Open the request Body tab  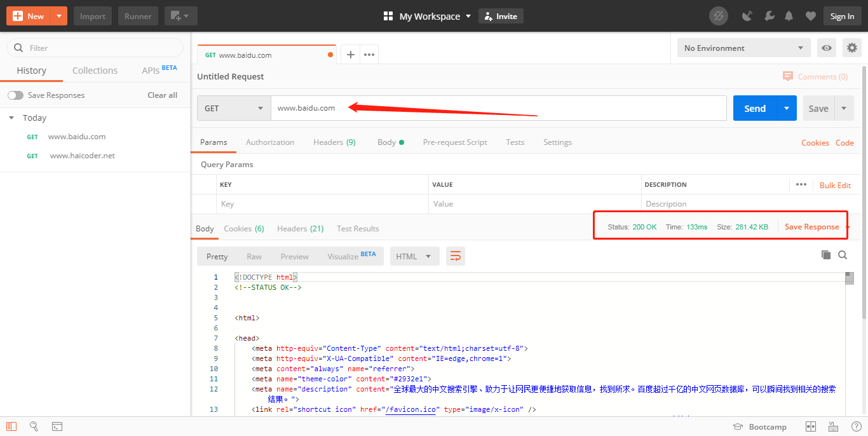pos(390,142)
